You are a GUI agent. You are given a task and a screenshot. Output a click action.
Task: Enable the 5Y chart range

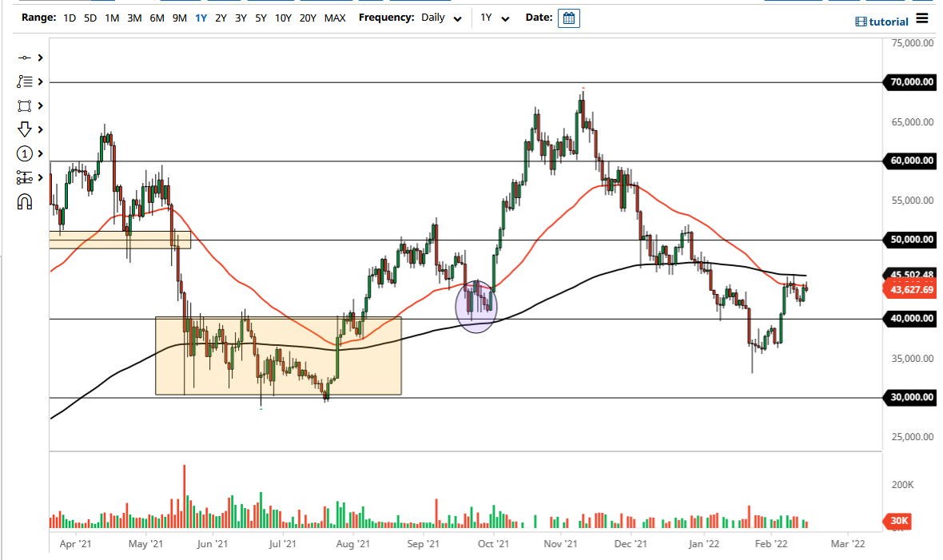point(260,16)
